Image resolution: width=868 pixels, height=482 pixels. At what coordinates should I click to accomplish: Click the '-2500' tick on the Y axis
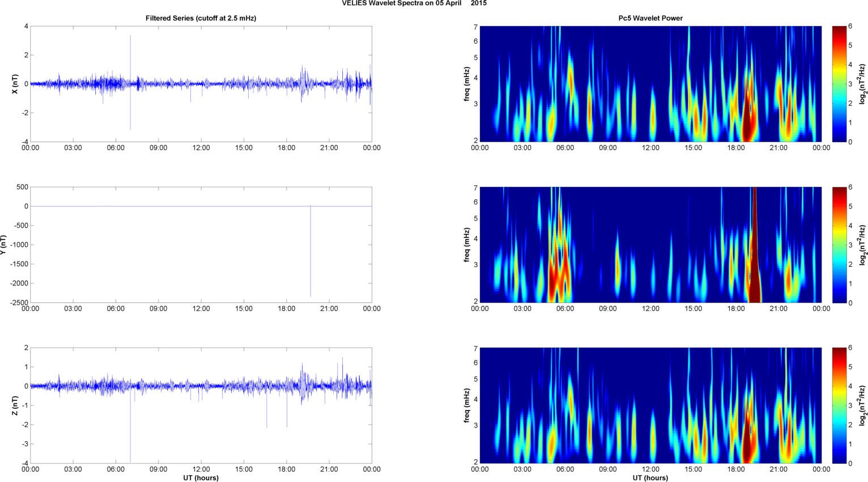(x=19, y=302)
